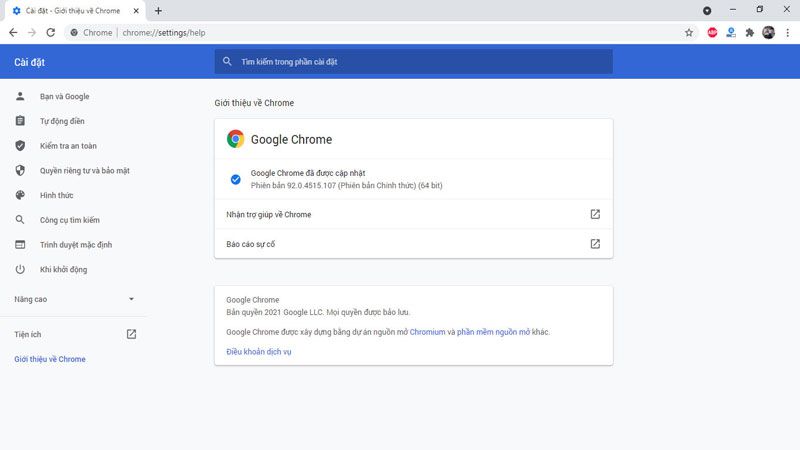Go back using the browser back arrow
The height and width of the screenshot is (450, 800).
[13, 33]
